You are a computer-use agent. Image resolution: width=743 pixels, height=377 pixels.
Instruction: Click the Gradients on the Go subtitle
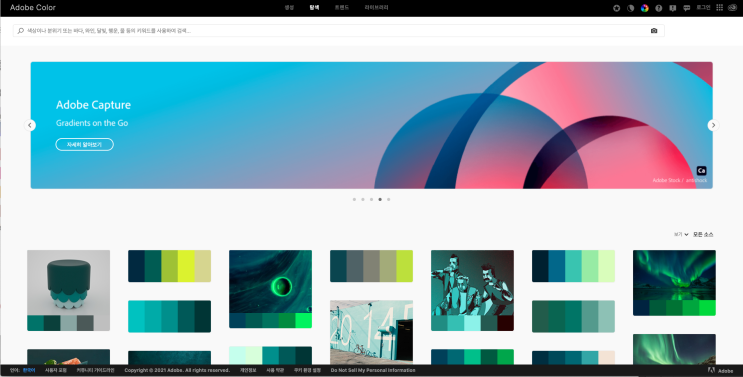(92, 123)
